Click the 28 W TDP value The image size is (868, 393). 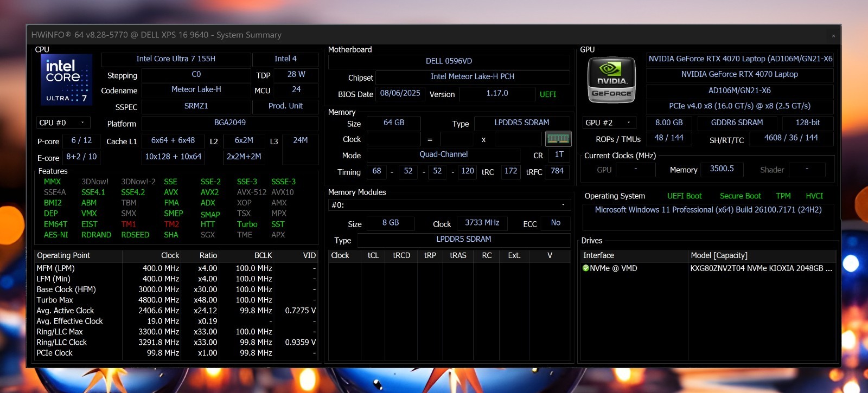[296, 74]
